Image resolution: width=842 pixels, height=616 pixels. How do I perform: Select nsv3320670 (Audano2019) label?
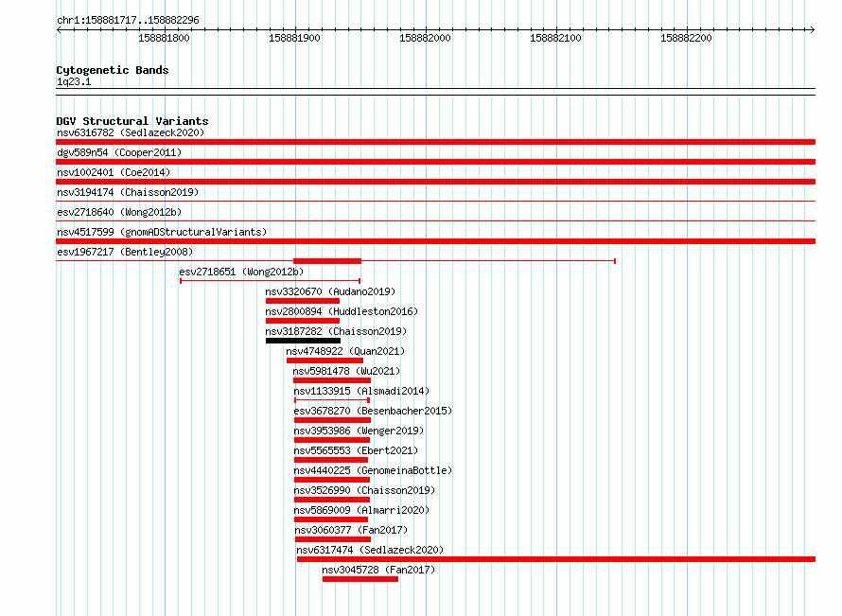point(330,291)
